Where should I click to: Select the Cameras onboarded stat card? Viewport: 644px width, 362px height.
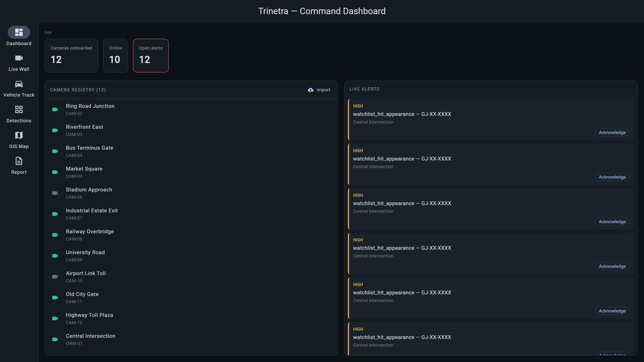point(71,56)
